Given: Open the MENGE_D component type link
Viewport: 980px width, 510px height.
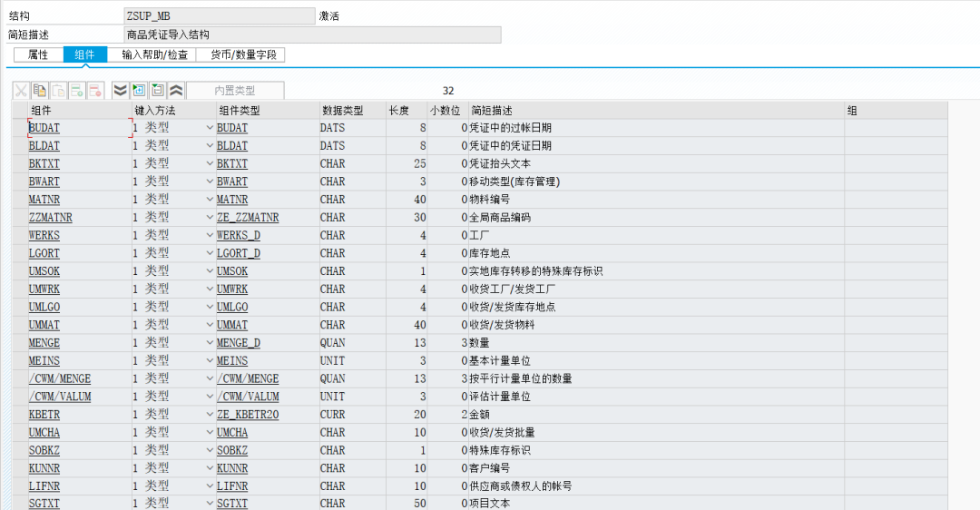Looking at the screenshot, I should (238, 342).
